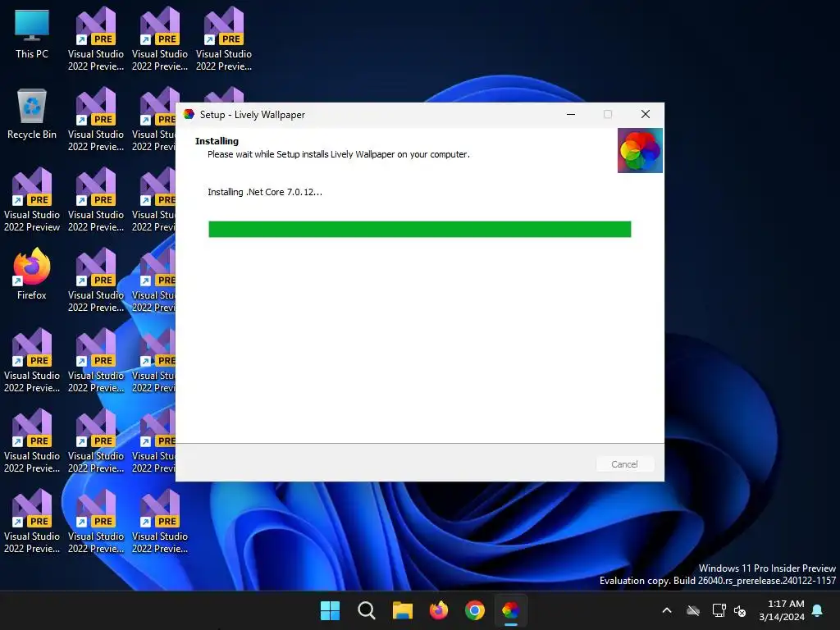Click the 'Installing .Net Core 7.0.12...' status text

pyautogui.click(x=265, y=192)
